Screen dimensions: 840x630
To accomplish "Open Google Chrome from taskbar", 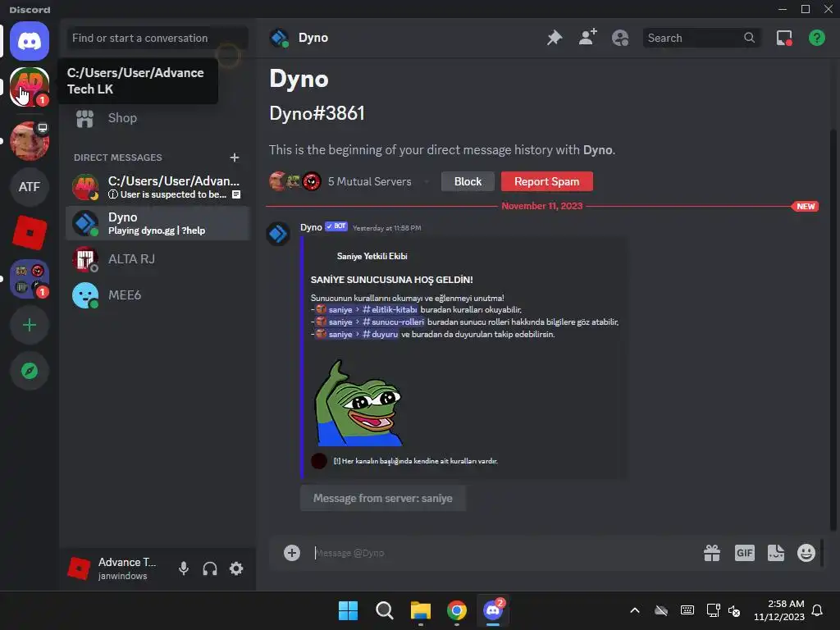I will [x=456, y=610].
